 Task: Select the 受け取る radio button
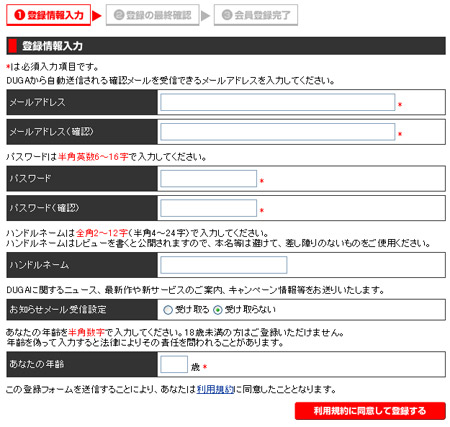pos(168,310)
